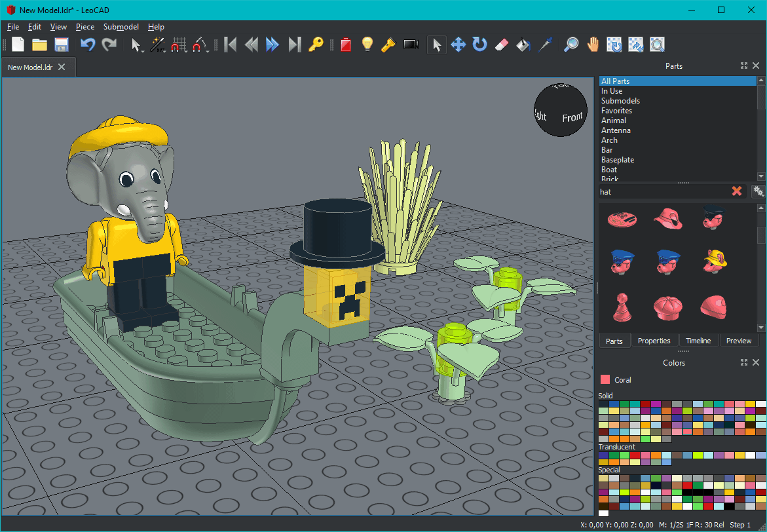Open the File menu
This screenshot has width=767, height=532.
[x=13, y=27]
